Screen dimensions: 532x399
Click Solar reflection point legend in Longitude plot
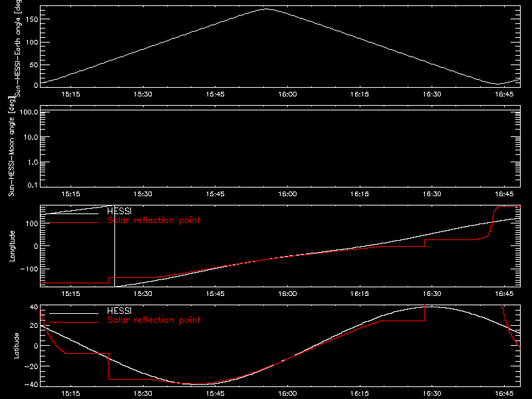click(x=154, y=220)
